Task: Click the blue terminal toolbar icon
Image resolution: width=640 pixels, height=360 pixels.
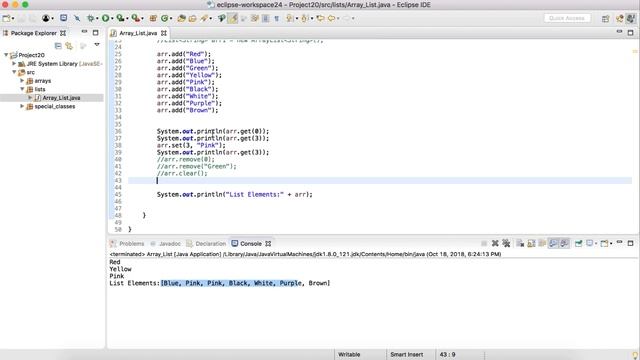Action: click(x=64, y=18)
